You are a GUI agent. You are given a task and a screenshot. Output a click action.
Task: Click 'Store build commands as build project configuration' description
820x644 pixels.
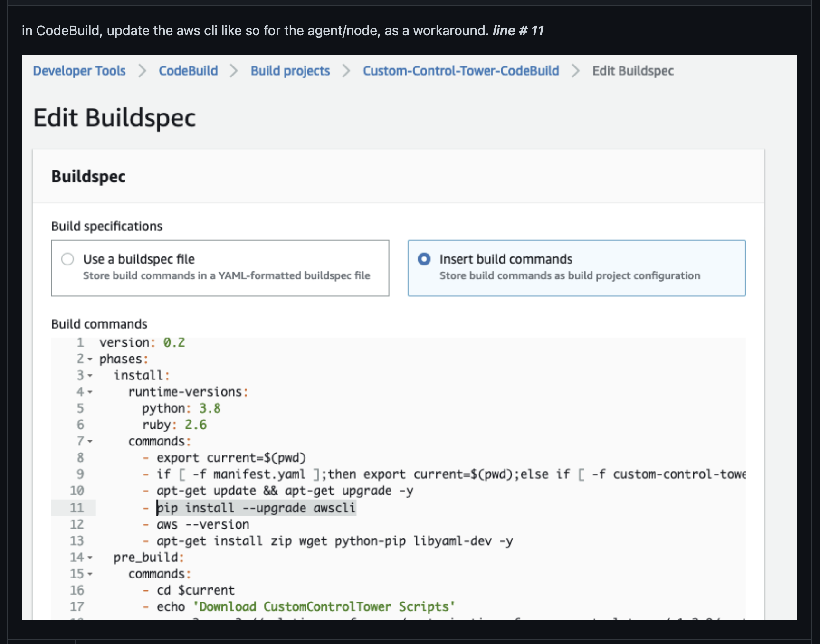(570, 275)
